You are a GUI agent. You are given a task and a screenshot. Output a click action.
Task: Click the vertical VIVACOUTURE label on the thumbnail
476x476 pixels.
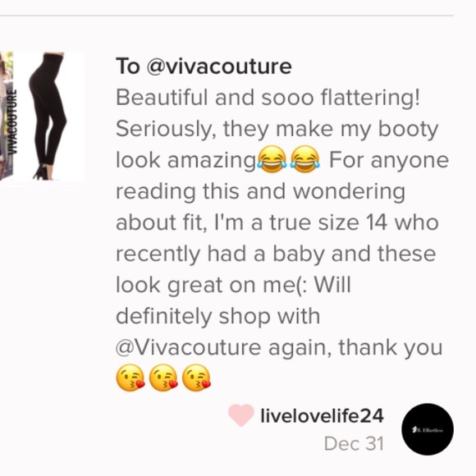pyautogui.click(x=11, y=122)
